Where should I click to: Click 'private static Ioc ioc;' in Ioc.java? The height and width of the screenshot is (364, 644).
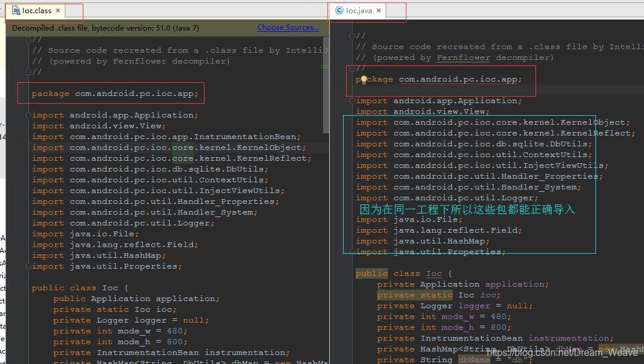click(x=439, y=295)
